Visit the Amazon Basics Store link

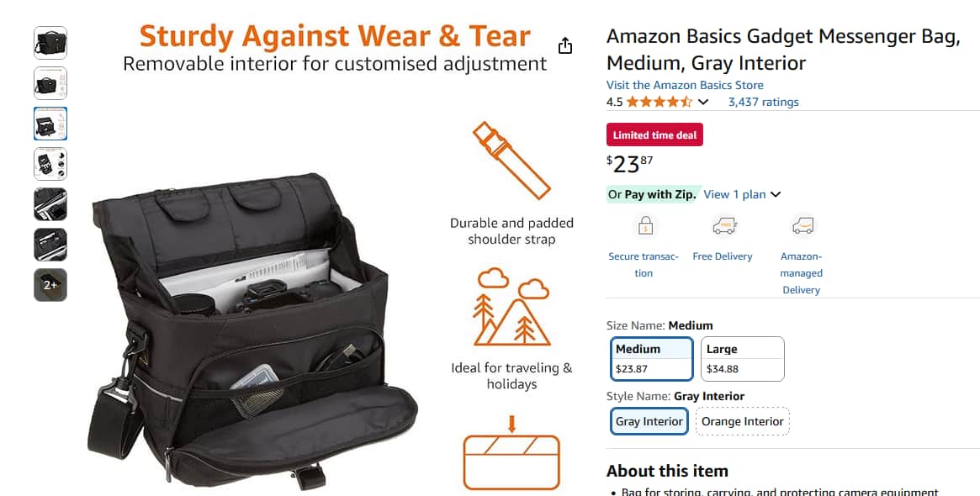[685, 85]
